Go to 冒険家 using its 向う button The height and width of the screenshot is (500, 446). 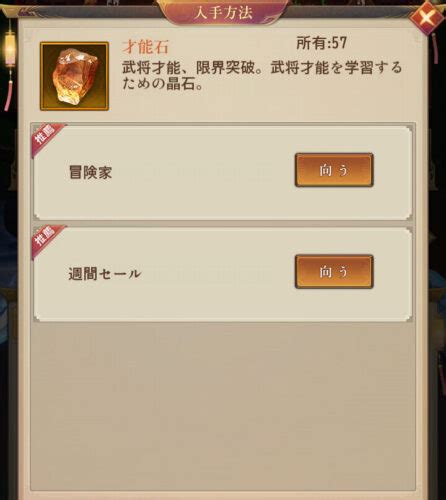point(334,170)
